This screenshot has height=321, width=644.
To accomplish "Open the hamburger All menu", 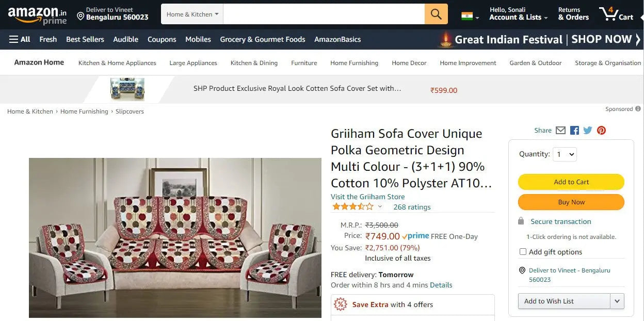I will 20,39.
